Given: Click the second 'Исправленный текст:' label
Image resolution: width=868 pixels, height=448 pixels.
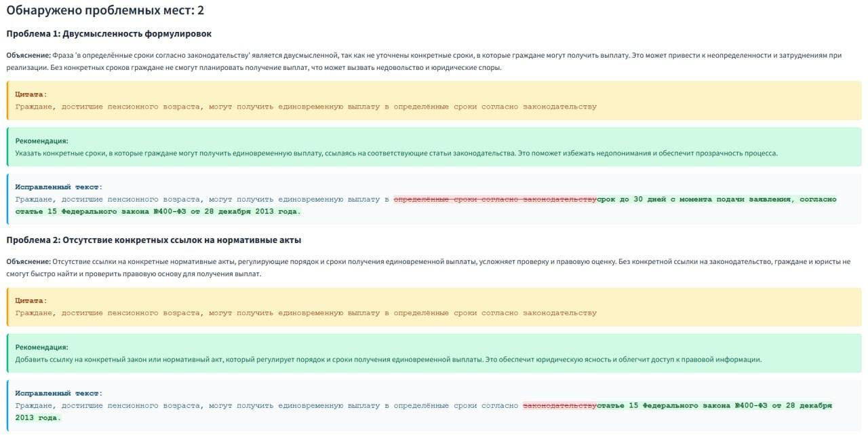Looking at the screenshot, I should point(59,393).
